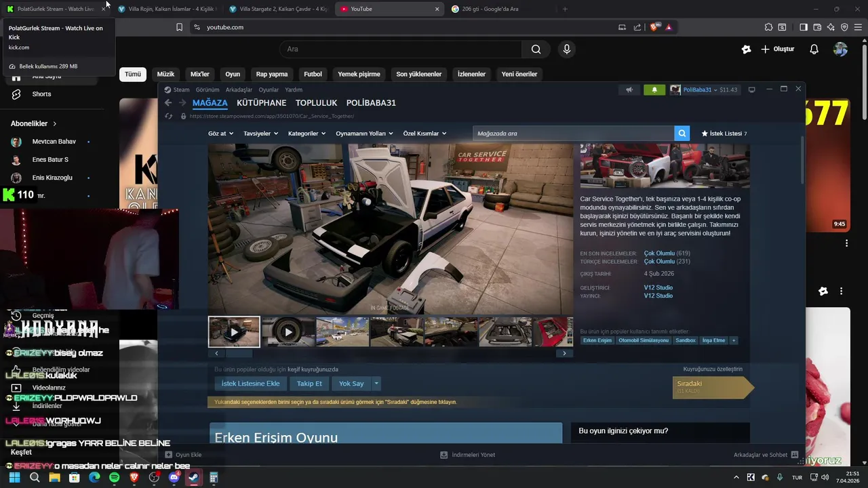Go back with Steam's left arrow
Image resolution: width=868 pixels, height=488 pixels.
(168, 103)
